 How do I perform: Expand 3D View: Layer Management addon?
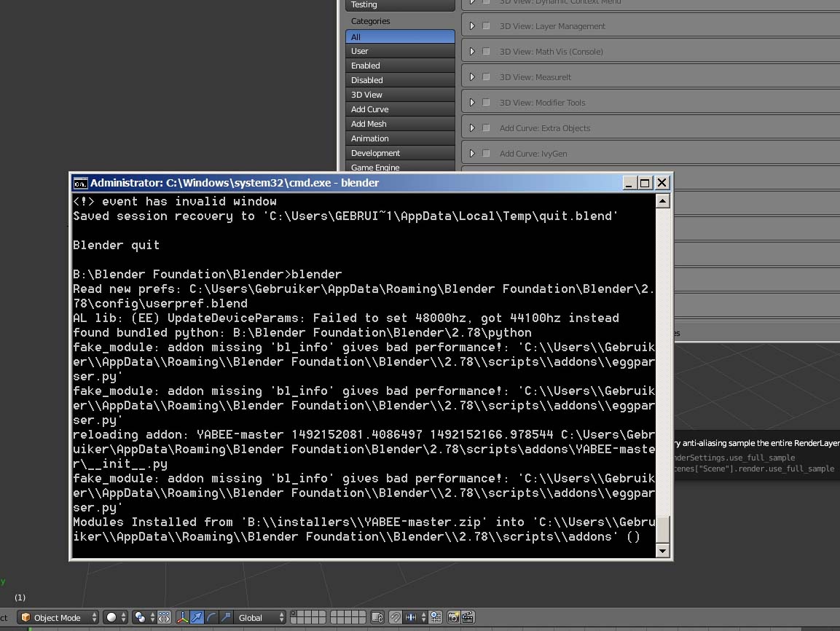click(472, 26)
